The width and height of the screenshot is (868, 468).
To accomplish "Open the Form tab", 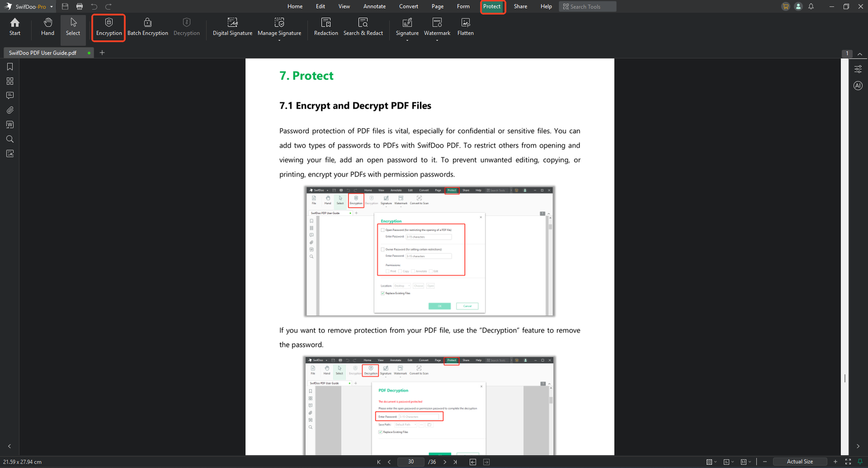I will pos(463,7).
